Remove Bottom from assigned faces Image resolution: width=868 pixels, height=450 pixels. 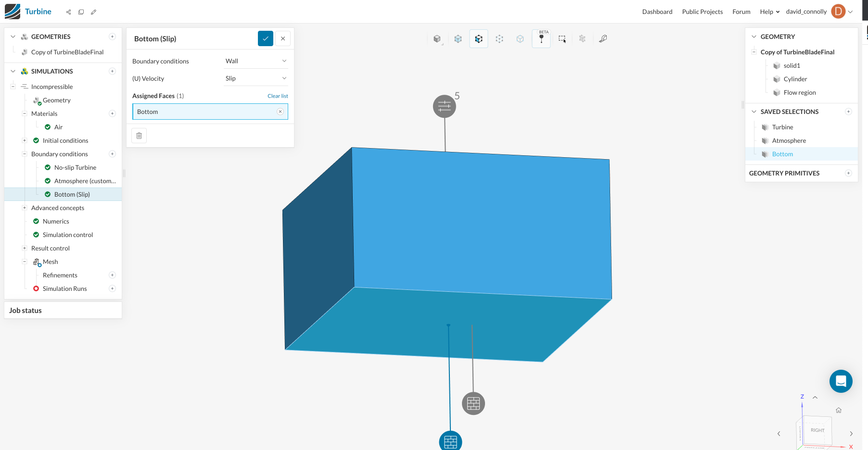(280, 112)
